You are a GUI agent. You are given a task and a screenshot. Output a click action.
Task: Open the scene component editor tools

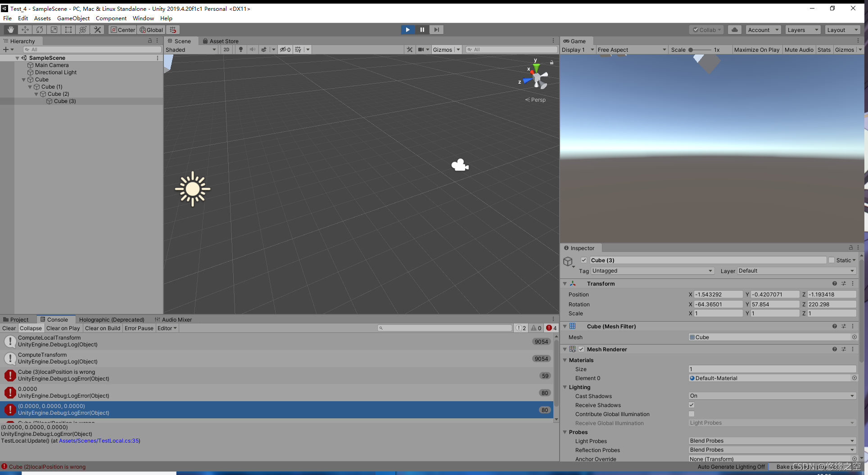[x=410, y=49]
